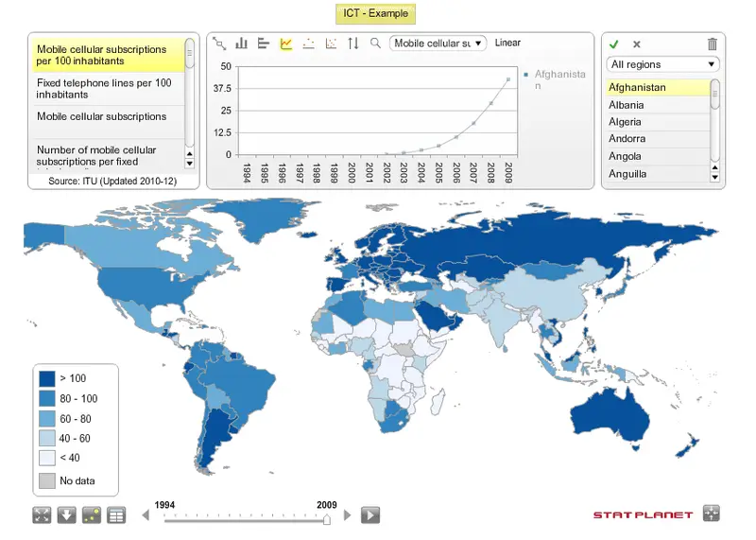The width and height of the screenshot is (756, 540).
Task: Click the < 40 legend color swatch
Action: coord(46,458)
